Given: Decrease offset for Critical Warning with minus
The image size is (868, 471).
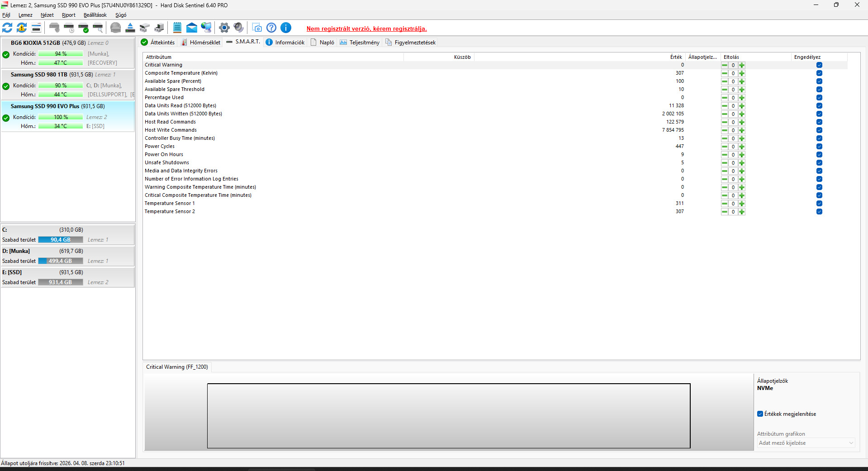Looking at the screenshot, I should [725, 65].
